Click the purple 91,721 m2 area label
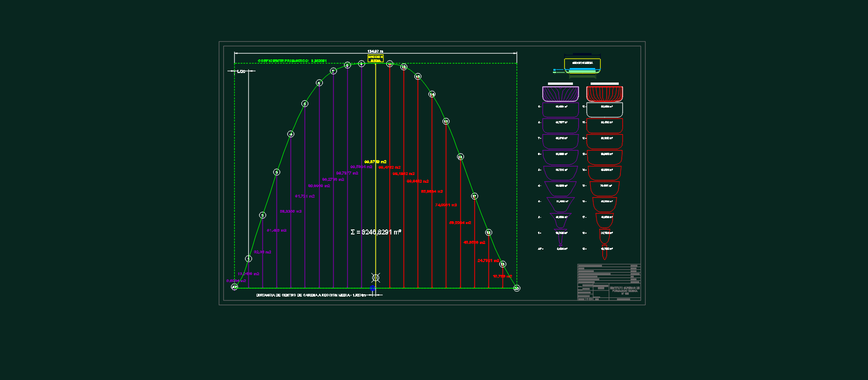The height and width of the screenshot is (380, 868). pyautogui.click(x=305, y=196)
